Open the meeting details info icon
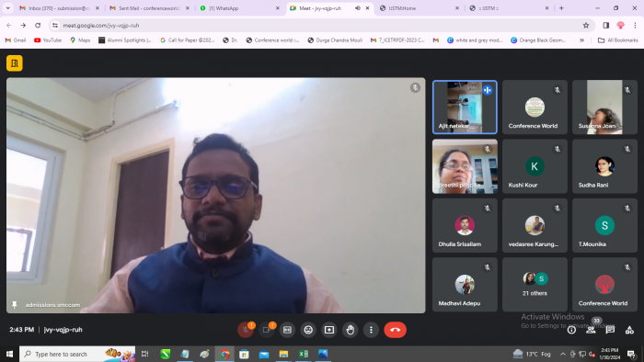Viewport: 644px width, 362px height. (571, 330)
